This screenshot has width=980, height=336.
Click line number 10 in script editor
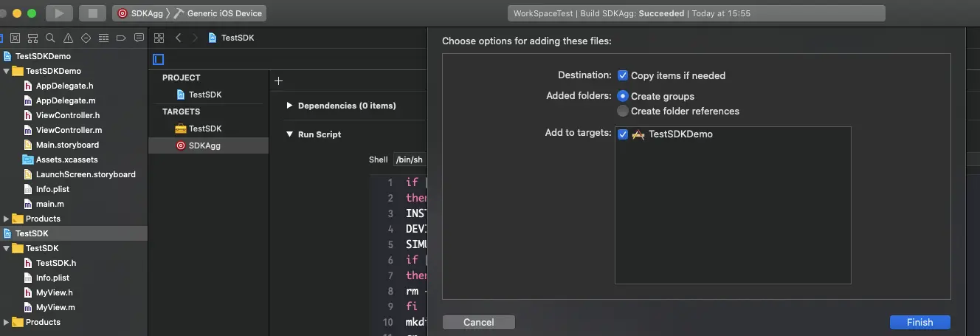click(x=388, y=322)
